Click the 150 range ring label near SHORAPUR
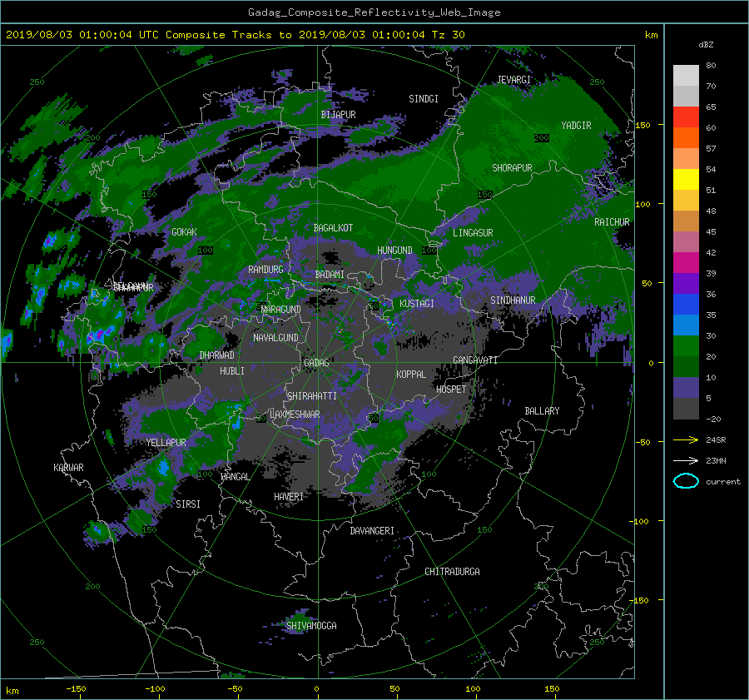Viewport: 749px width, 700px height. coord(485,194)
